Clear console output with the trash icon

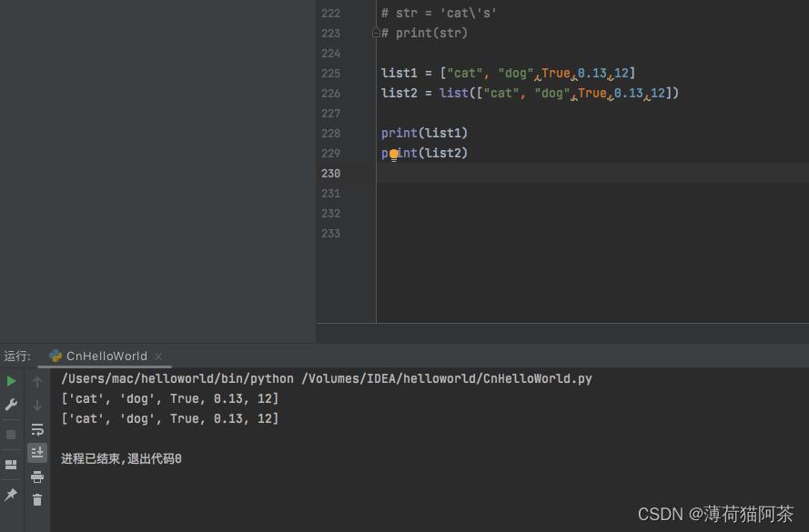37,499
